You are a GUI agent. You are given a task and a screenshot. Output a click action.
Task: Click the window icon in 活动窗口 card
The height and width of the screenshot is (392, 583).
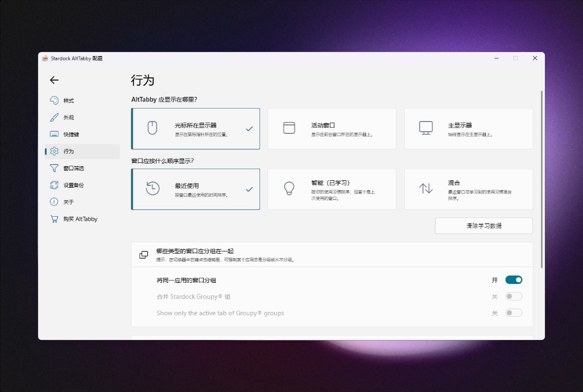tap(289, 128)
